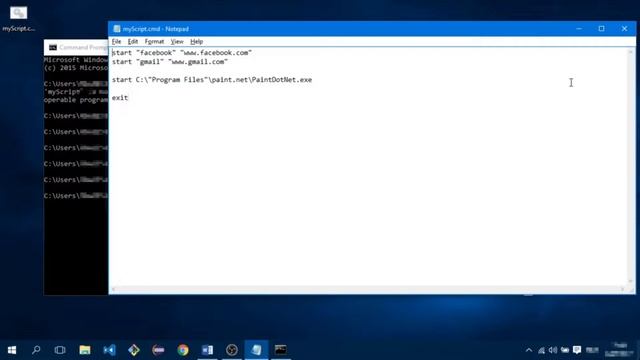The width and height of the screenshot is (640, 360).
Task: Open the File menu in Notepad
Action: 116,42
